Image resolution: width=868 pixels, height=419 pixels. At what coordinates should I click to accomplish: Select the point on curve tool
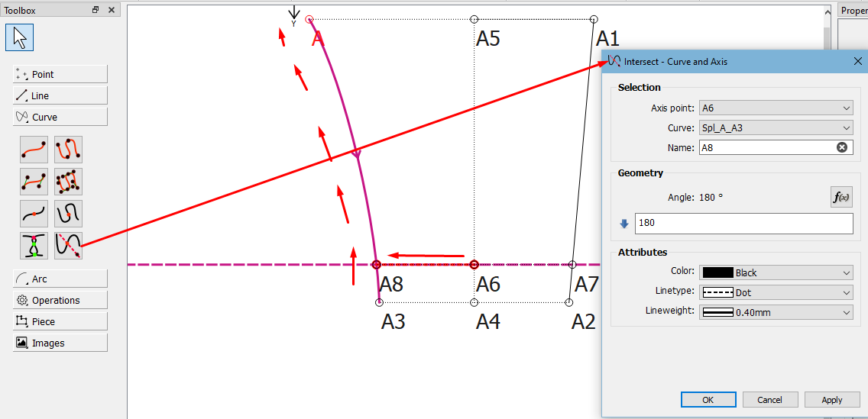click(x=34, y=214)
